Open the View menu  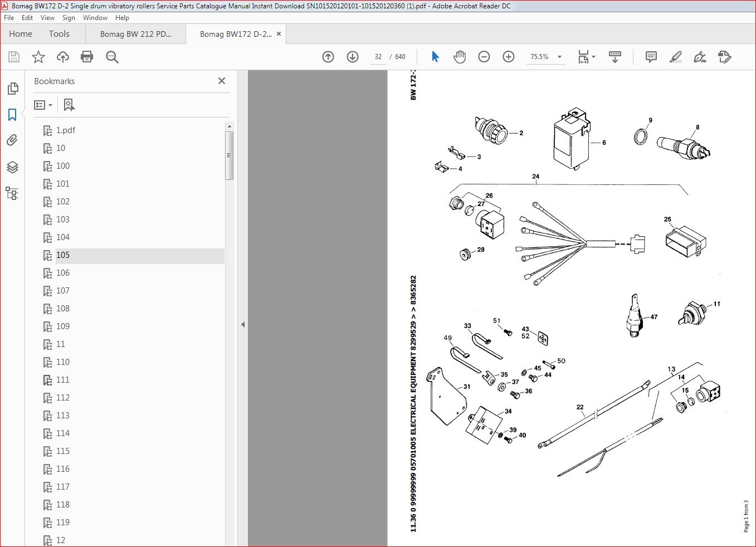coord(47,18)
